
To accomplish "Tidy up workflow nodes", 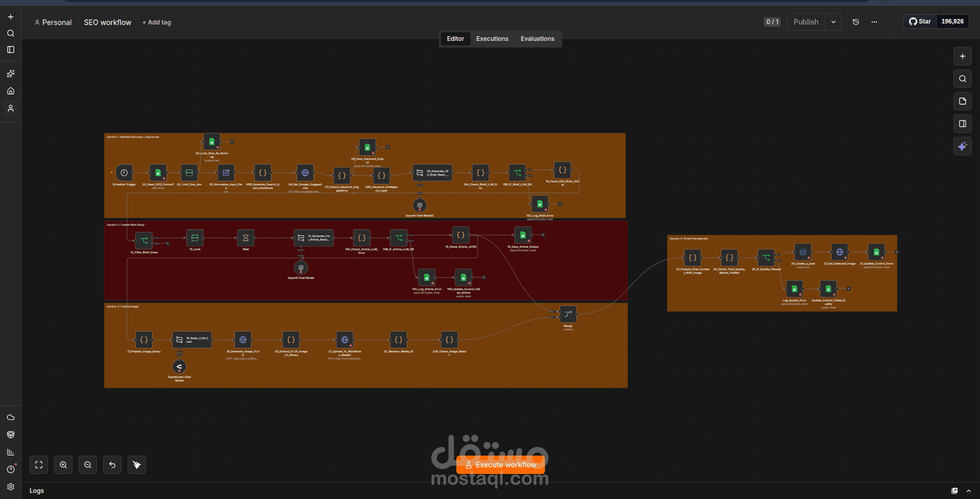I will tap(137, 465).
